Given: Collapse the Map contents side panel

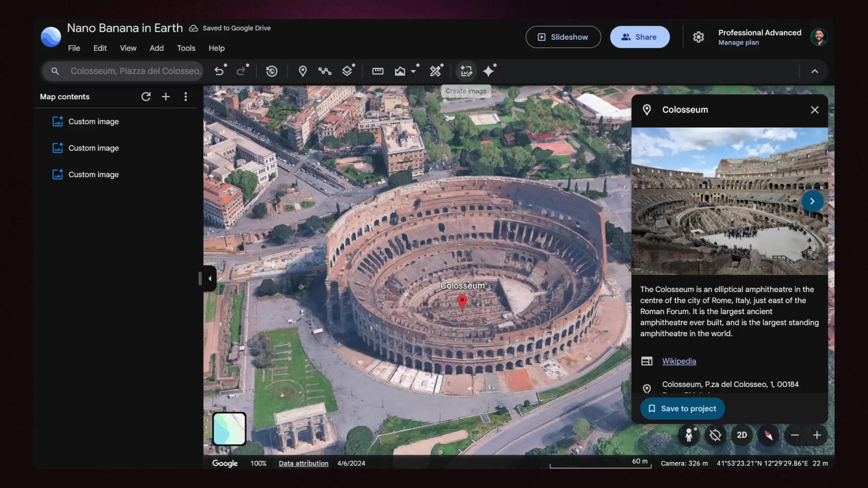Looking at the screenshot, I should [209, 278].
